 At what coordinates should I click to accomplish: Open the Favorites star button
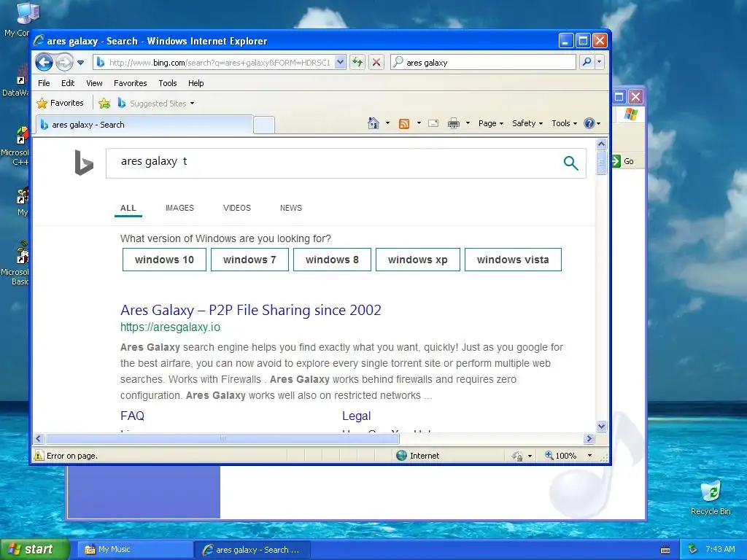click(x=60, y=103)
